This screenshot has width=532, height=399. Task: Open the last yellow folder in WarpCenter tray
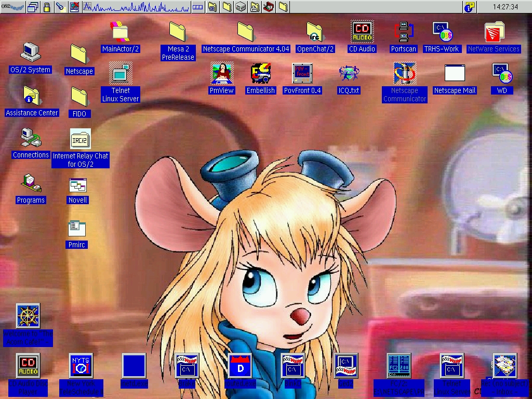pyautogui.click(x=283, y=7)
